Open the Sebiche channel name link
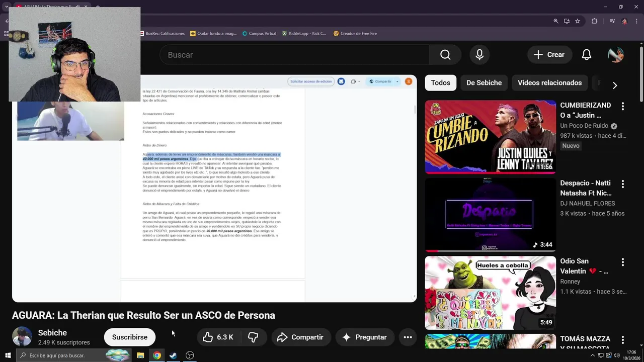644x362 pixels. [52, 333]
